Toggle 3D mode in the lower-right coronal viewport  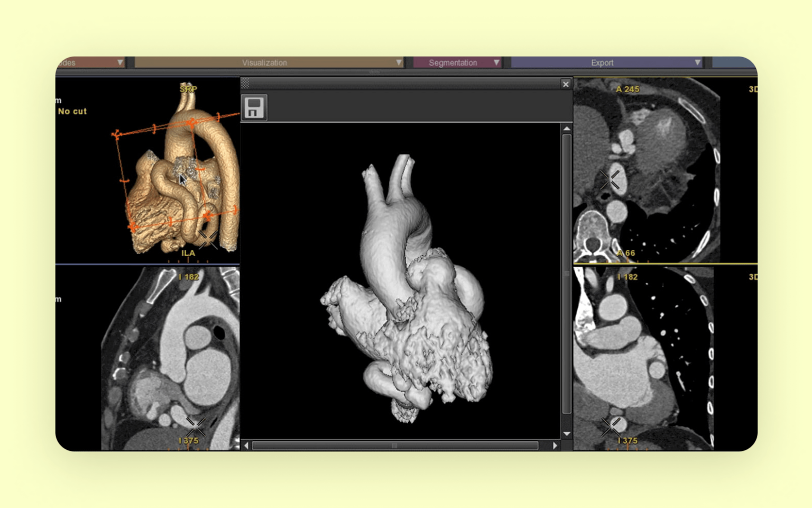tap(754, 277)
